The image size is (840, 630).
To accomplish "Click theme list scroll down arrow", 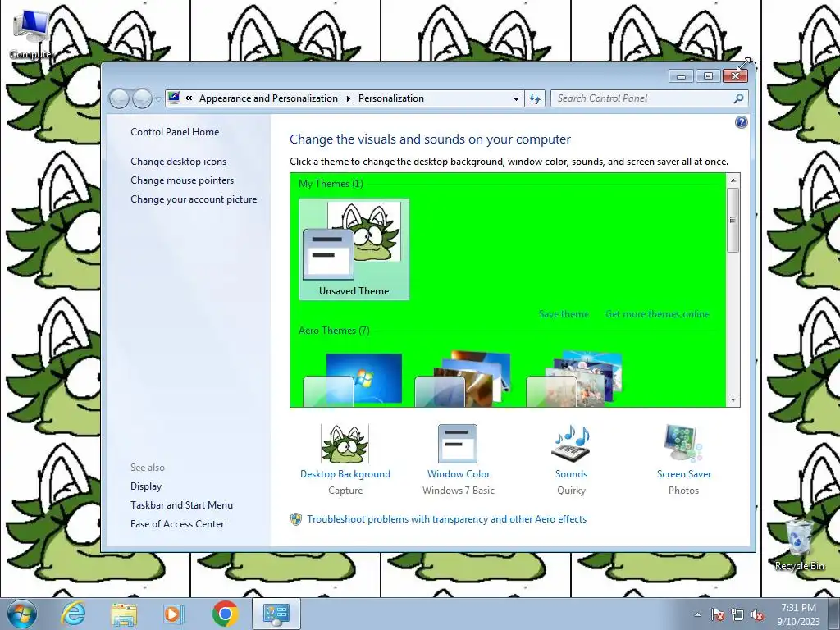I will (733, 400).
